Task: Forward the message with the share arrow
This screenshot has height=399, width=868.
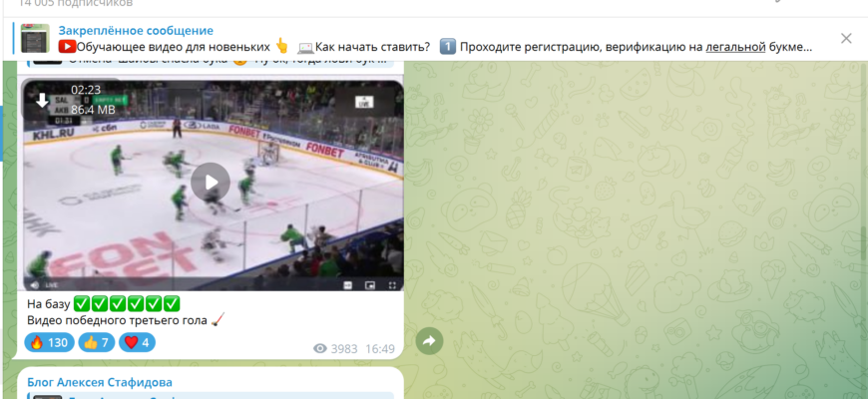Action: pos(430,341)
